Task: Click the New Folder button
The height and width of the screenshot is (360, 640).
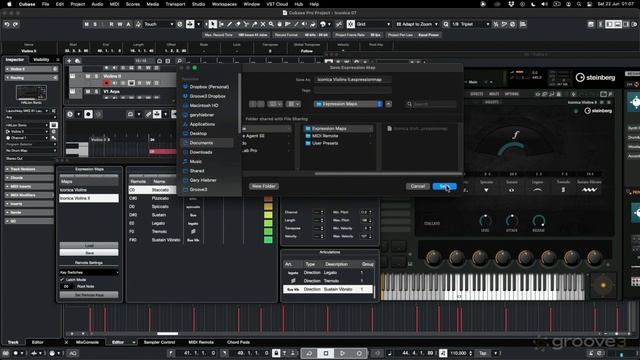Action: coord(264,186)
